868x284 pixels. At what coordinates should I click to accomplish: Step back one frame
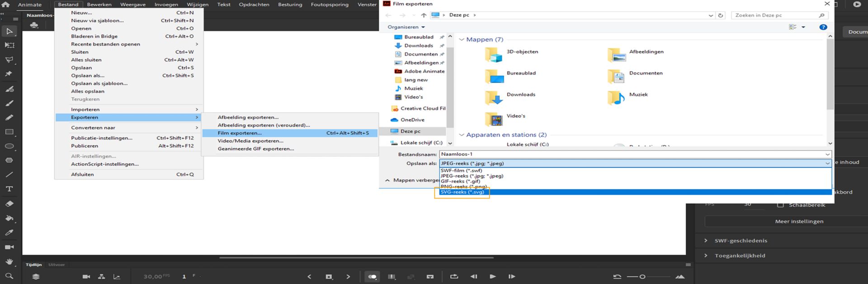click(x=473, y=276)
